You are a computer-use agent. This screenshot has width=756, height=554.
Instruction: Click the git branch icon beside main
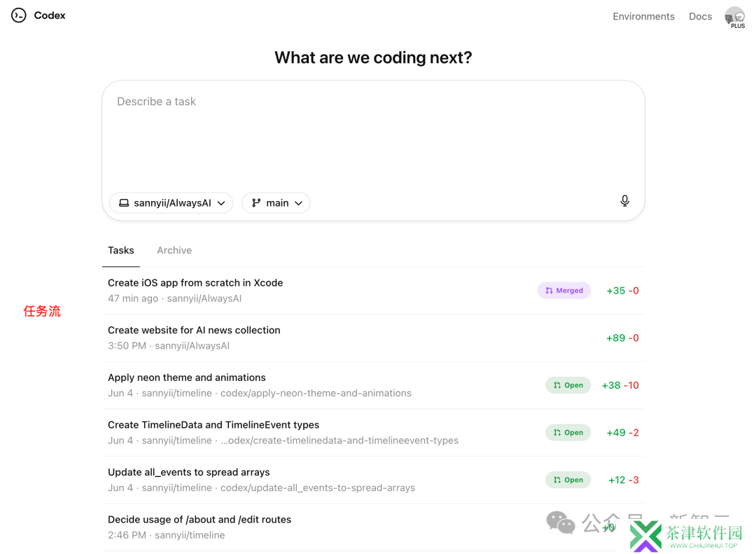click(256, 203)
